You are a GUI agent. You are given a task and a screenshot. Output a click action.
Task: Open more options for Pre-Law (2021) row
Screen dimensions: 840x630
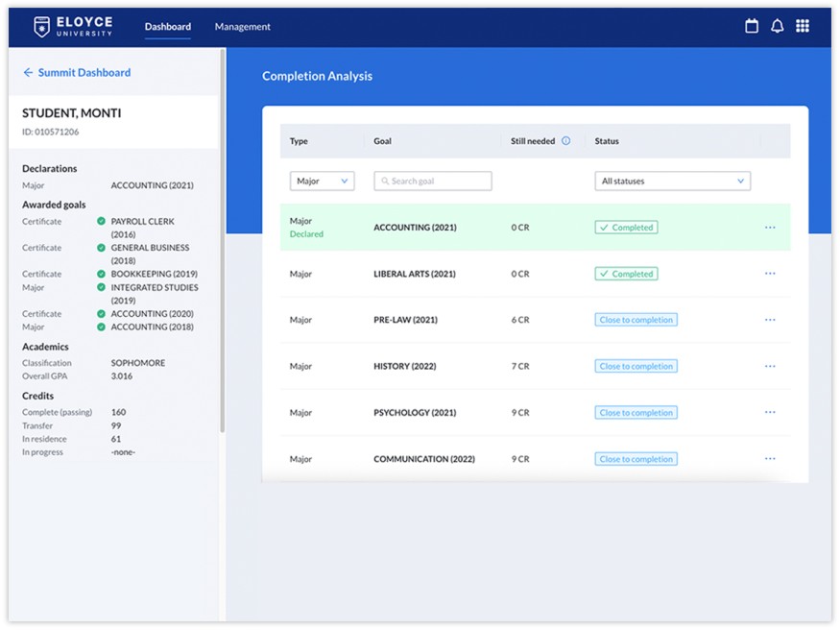tap(770, 320)
